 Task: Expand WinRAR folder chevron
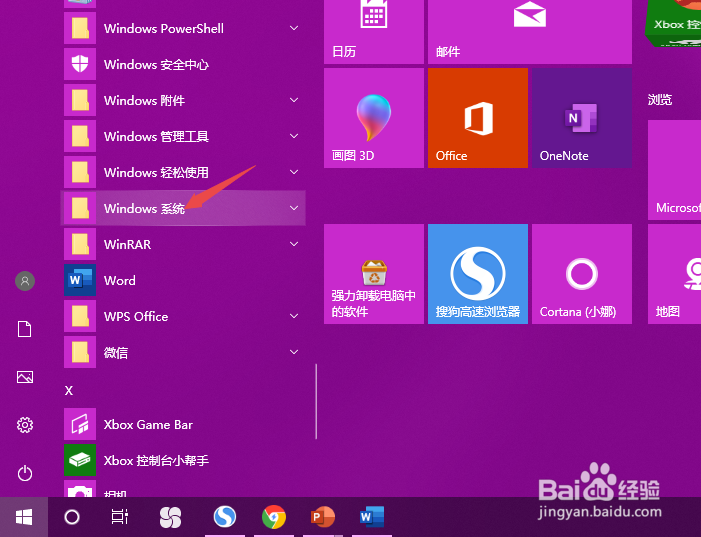[294, 244]
